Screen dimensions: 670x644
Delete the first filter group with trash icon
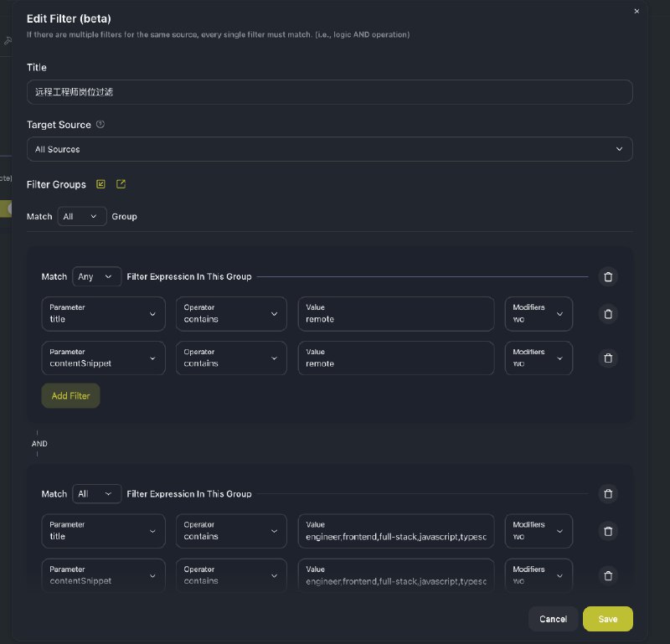[608, 277]
